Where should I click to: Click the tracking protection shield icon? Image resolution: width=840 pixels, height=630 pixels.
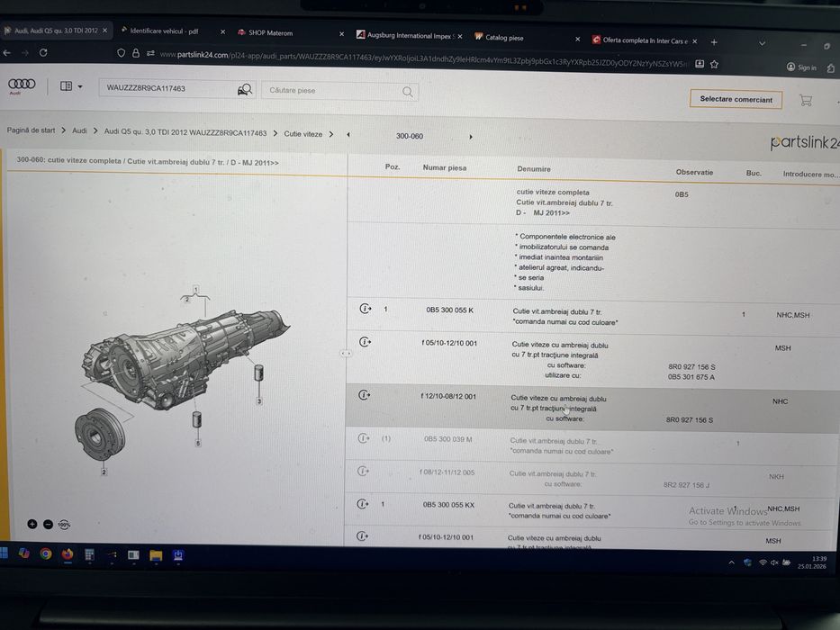tap(121, 53)
